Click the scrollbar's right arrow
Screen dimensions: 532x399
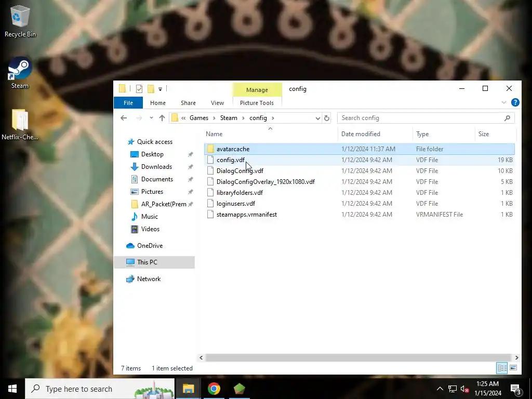516,357
